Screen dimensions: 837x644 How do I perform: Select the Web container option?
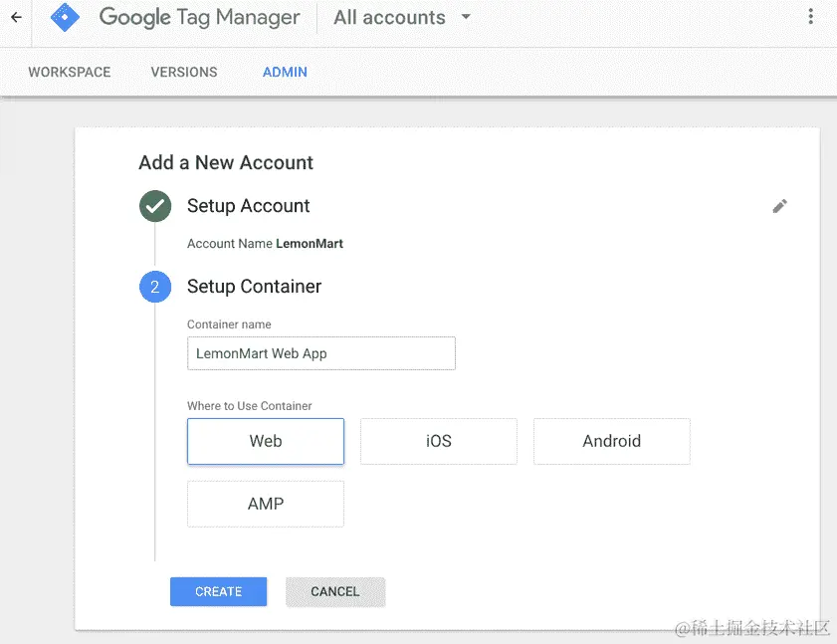coord(266,441)
